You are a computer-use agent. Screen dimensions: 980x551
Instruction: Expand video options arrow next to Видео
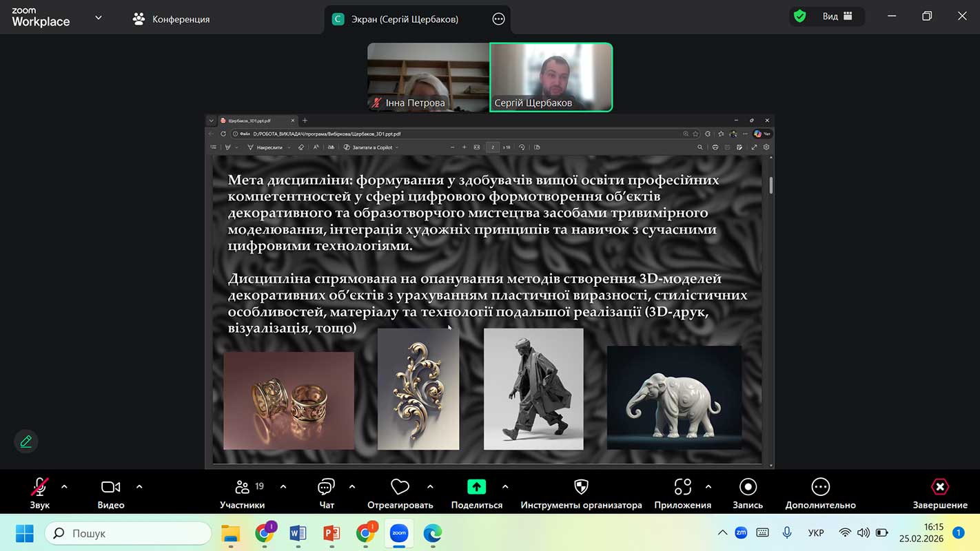coord(139,487)
